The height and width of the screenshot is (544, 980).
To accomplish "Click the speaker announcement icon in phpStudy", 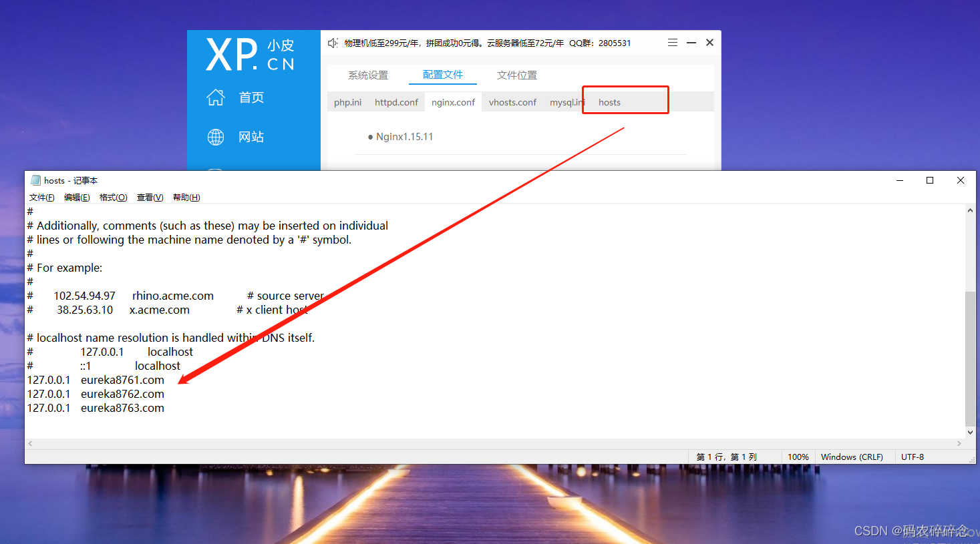I will 333,43.
